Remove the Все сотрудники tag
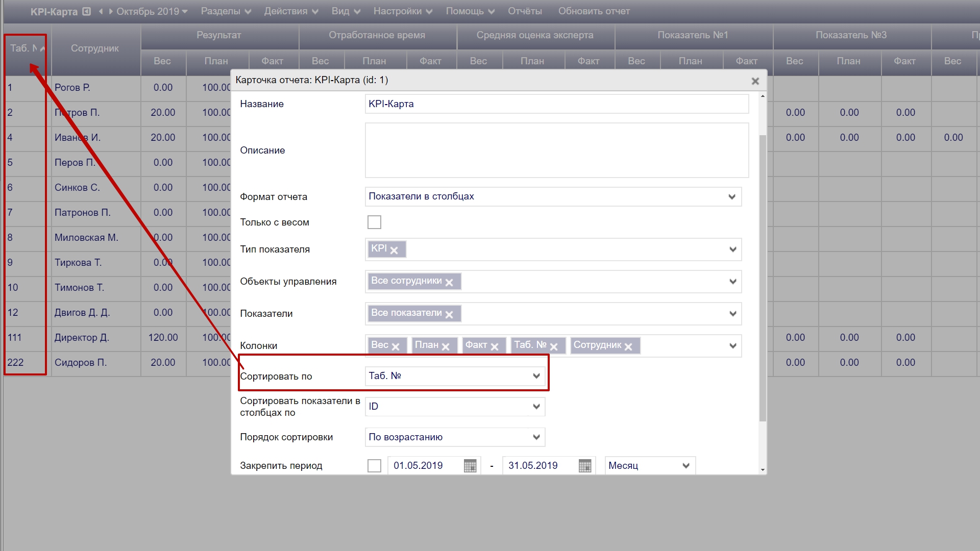 [x=449, y=282]
